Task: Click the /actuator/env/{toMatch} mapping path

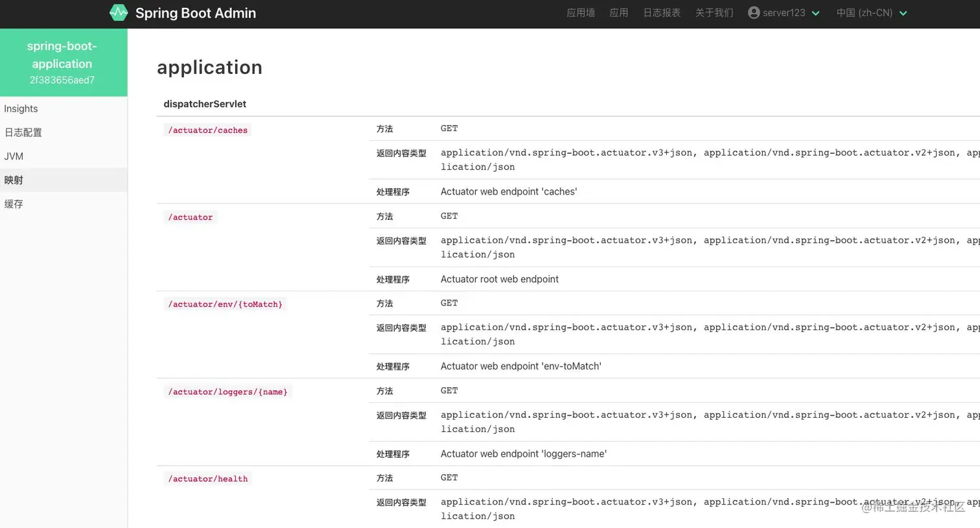Action: click(x=225, y=304)
